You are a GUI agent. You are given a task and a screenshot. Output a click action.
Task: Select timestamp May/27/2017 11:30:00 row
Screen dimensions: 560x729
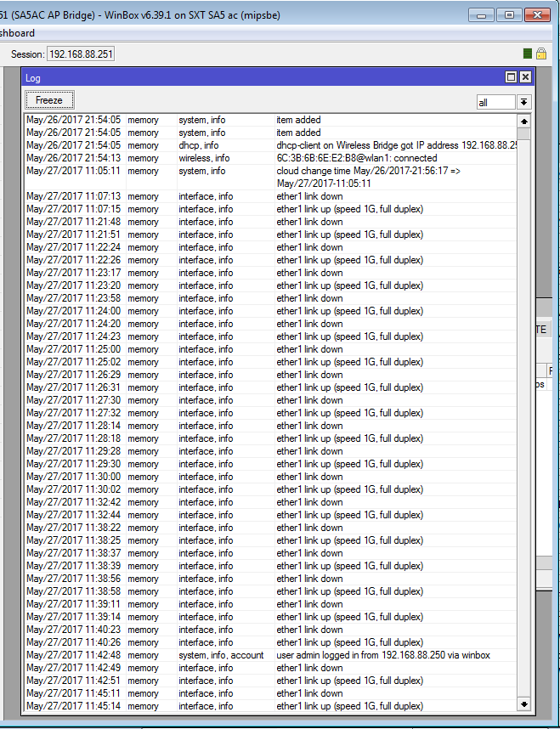pos(271,477)
